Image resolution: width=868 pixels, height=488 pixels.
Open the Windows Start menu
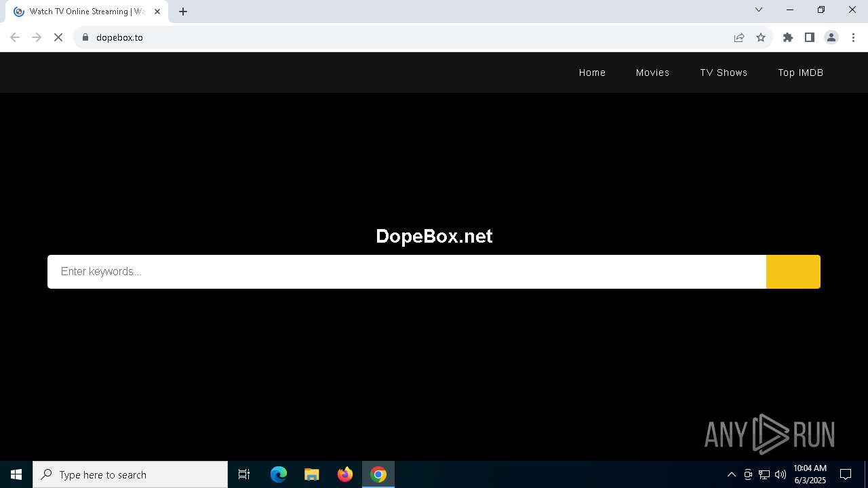(16, 474)
